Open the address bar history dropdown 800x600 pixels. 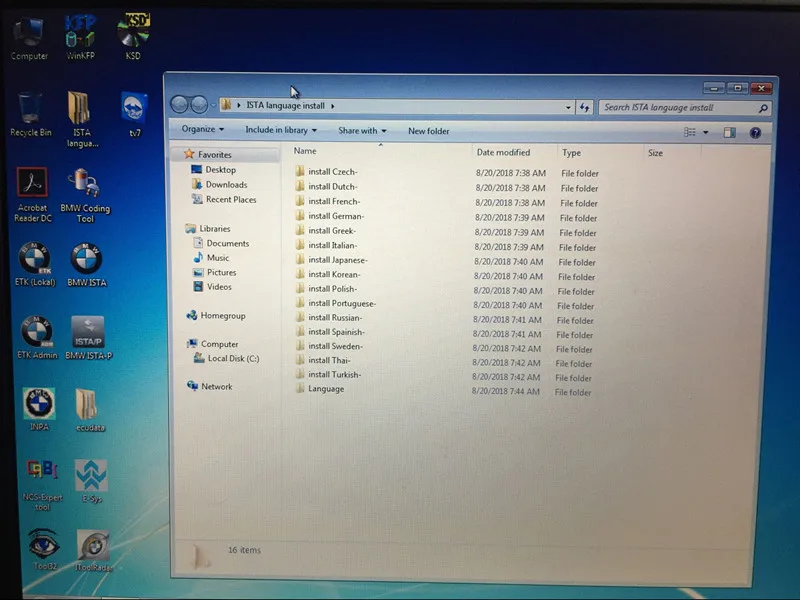(x=568, y=107)
